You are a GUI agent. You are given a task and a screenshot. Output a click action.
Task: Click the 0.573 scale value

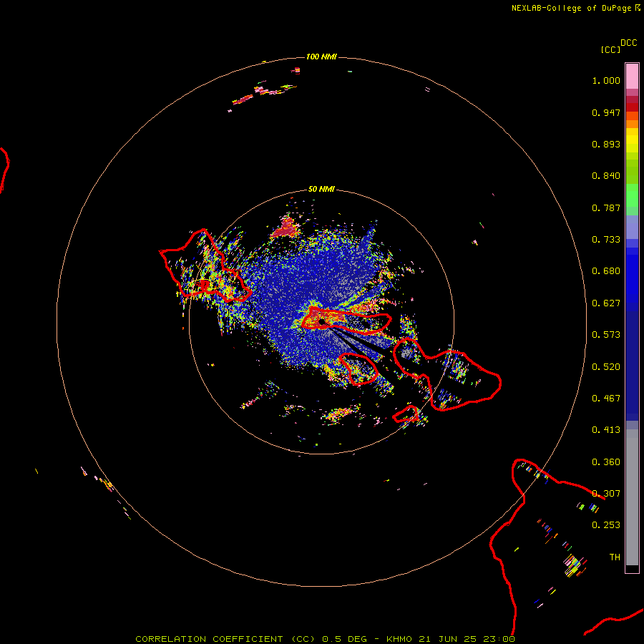click(x=606, y=335)
